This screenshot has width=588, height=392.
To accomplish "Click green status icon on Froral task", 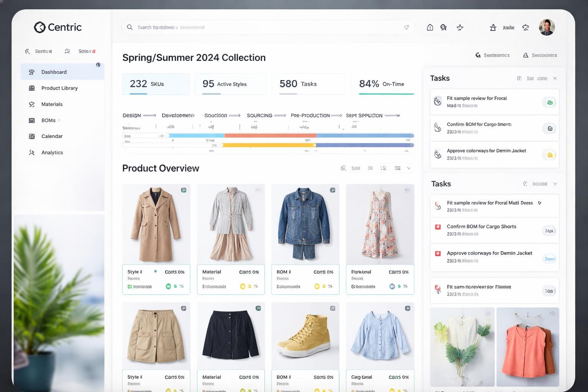I will 550,102.
